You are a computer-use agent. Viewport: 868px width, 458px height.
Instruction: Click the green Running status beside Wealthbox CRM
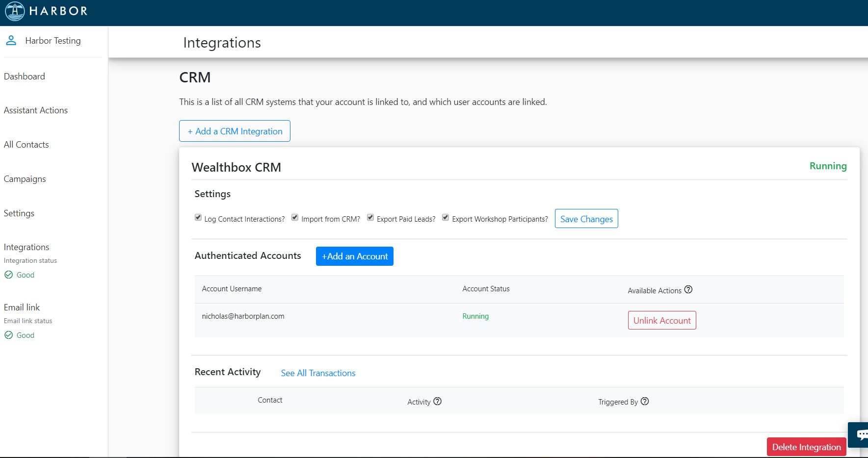point(828,166)
